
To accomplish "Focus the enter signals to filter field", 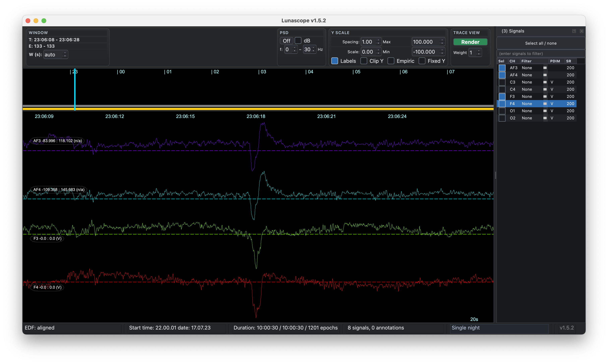I will 541,53.
